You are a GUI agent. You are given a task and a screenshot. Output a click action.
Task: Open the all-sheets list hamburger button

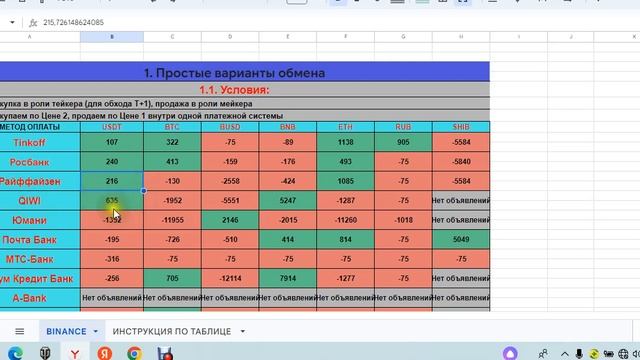pos(19,331)
